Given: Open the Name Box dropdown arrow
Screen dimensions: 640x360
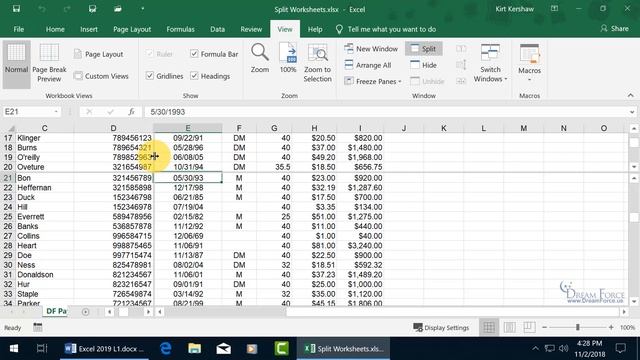Looking at the screenshot, I should click(x=56, y=112).
